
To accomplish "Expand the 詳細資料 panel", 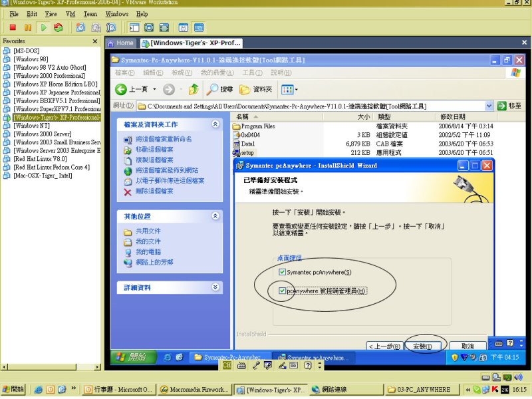I will [x=215, y=287].
